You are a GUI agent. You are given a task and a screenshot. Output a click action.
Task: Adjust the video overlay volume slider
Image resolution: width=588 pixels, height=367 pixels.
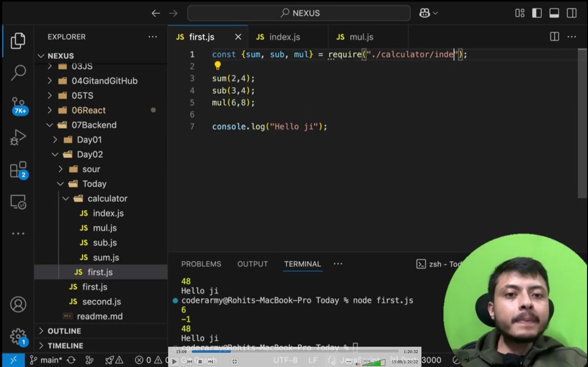point(374,362)
